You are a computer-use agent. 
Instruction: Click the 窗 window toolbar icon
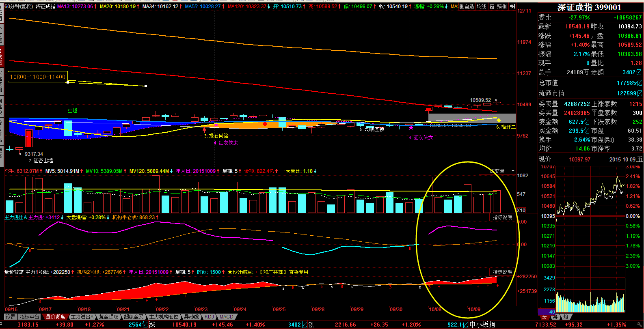pos(492,6)
